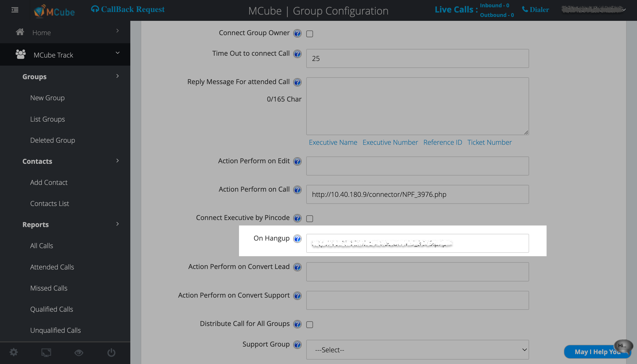Navigate to New Group in the sidebar
Screen dimensions: 637x364
pos(47,98)
